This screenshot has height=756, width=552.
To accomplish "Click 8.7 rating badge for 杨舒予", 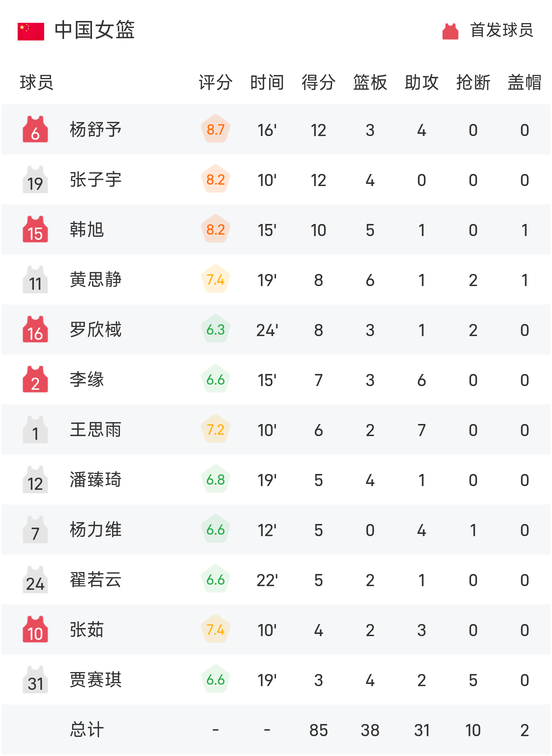I will point(216,129).
